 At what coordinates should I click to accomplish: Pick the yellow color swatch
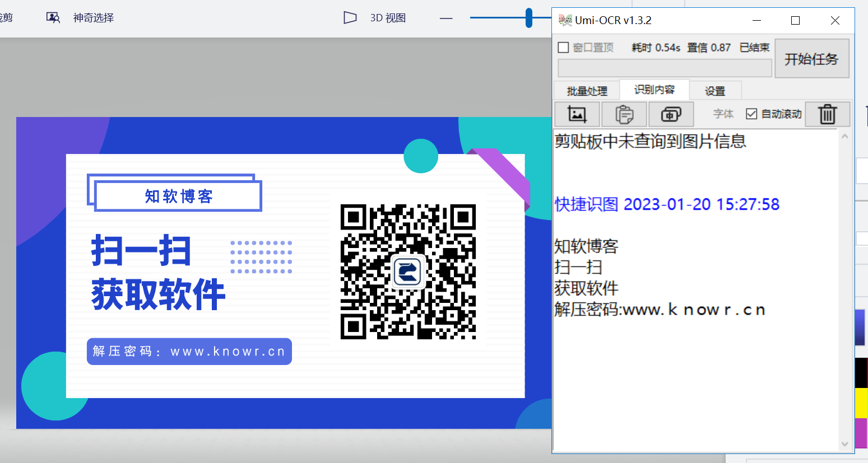861,403
